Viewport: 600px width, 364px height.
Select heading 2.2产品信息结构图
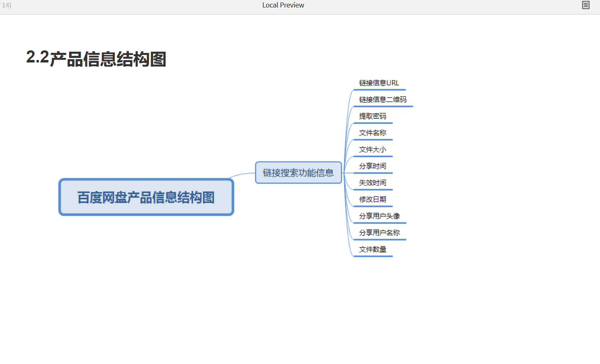(x=96, y=58)
